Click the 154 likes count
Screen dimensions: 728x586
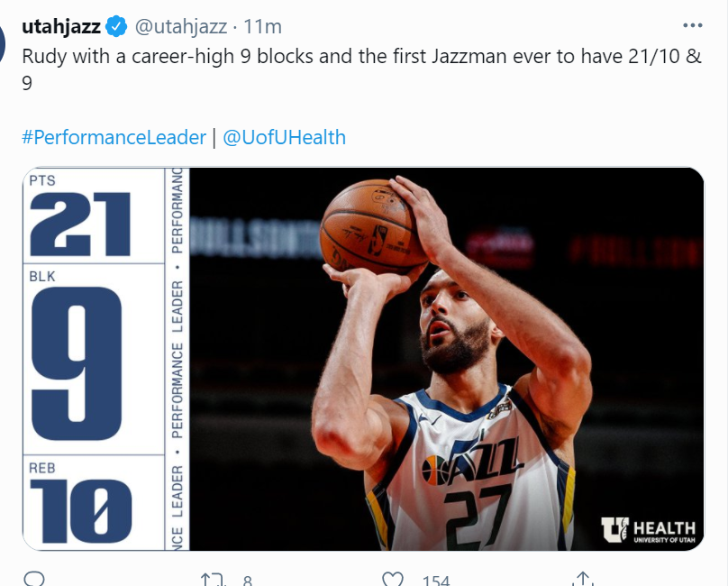(x=435, y=580)
